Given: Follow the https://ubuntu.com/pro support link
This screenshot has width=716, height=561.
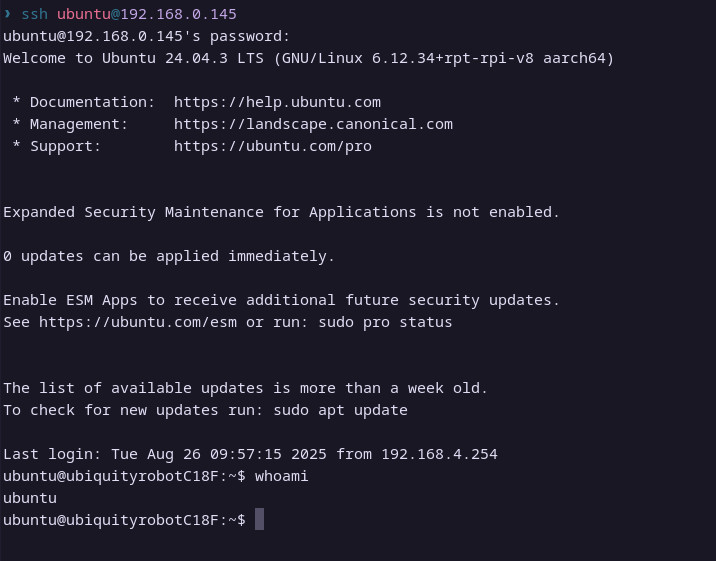Looking at the screenshot, I should coord(272,146).
